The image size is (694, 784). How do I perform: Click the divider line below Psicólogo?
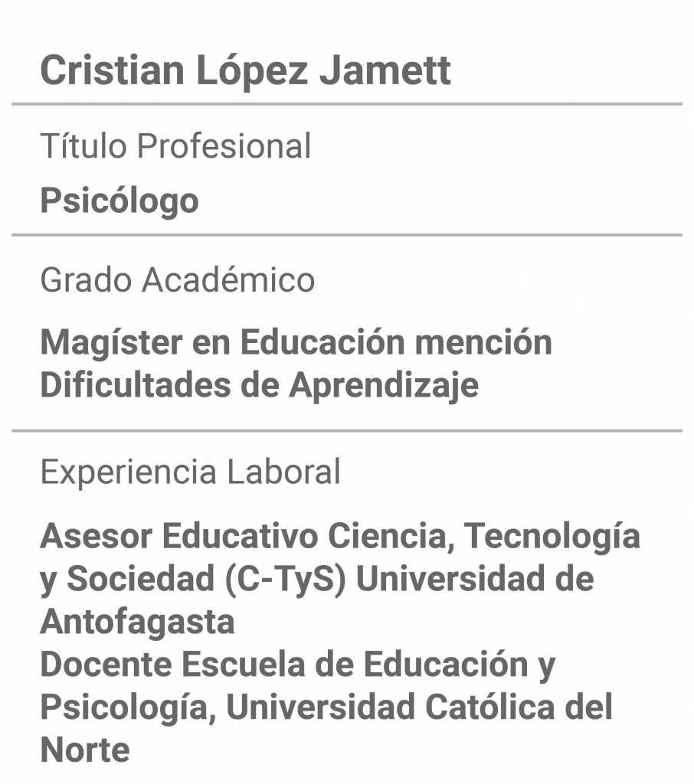point(347,234)
